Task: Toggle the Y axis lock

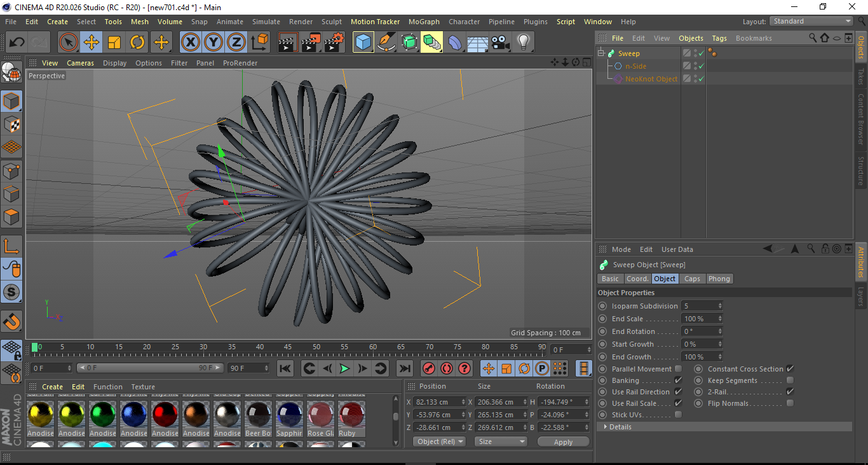Action: click(x=213, y=43)
